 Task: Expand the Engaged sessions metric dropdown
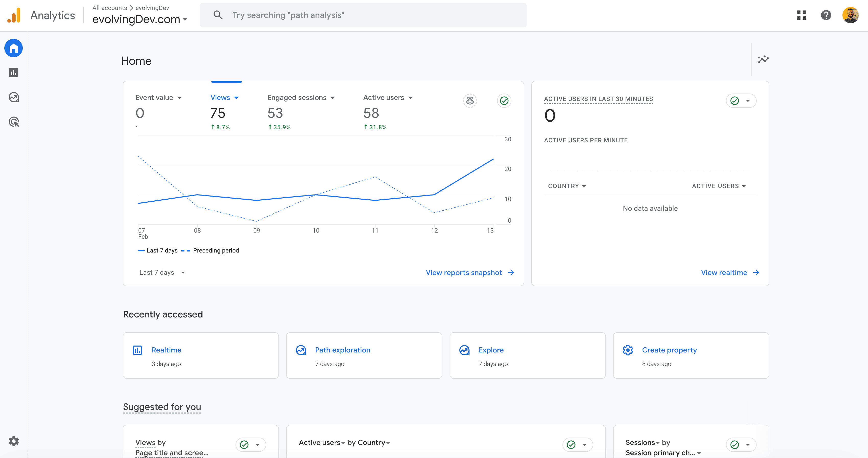[x=333, y=98]
